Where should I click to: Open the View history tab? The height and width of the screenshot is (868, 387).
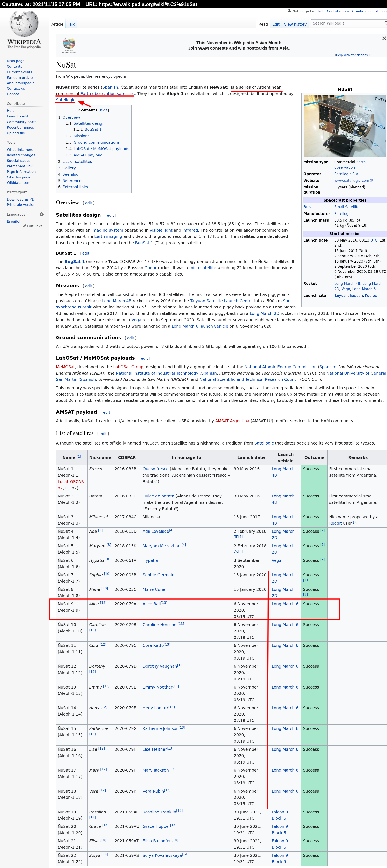pyautogui.click(x=295, y=24)
